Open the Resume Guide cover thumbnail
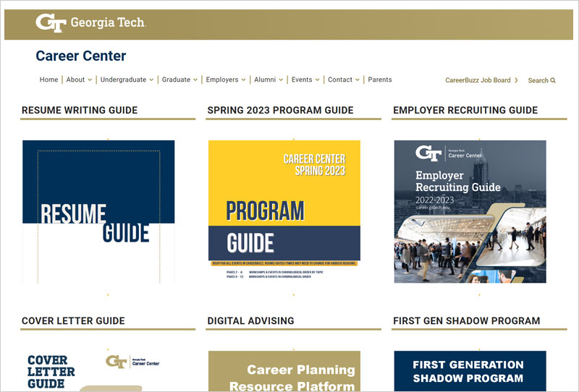Image resolution: width=579 pixels, height=392 pixels. (x=98, y=212)
